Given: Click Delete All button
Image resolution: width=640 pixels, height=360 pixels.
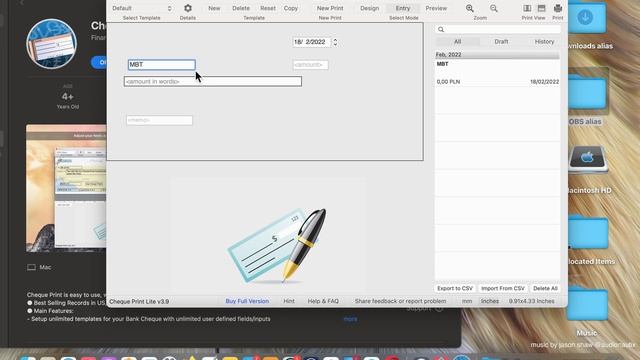Looking at the screenshot, I should pos(545,288).
